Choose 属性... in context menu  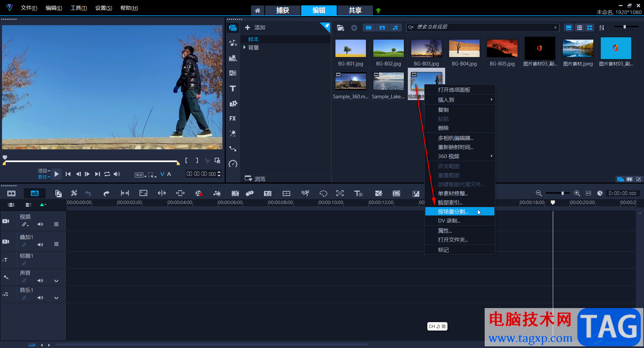tap(460, 231)
